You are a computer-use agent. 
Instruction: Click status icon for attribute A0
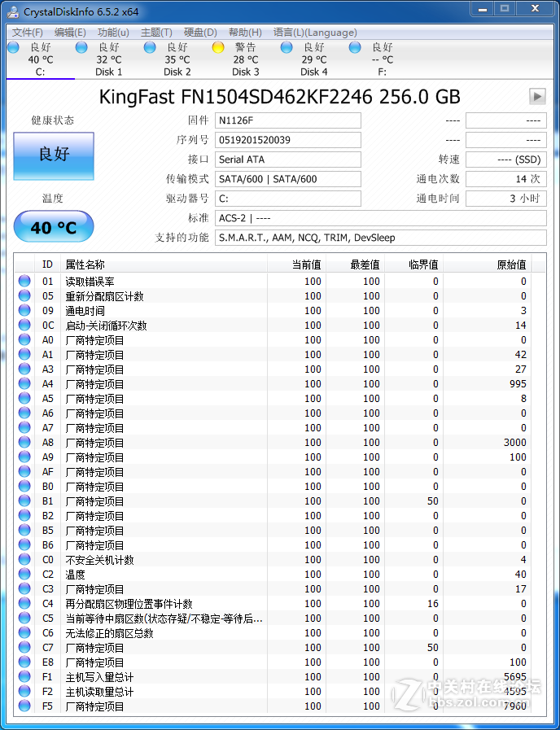[24, 339]
